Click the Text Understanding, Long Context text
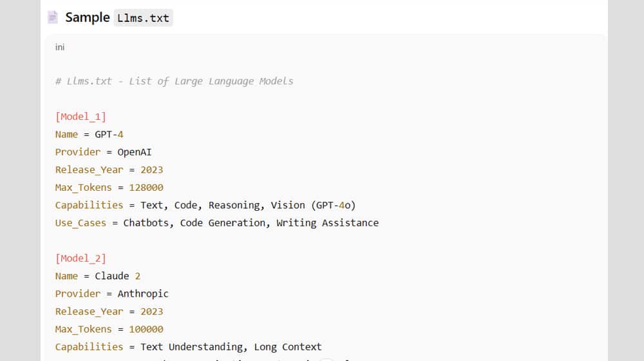The height and width of the screenshot is (361, 644). pos(231,347)
